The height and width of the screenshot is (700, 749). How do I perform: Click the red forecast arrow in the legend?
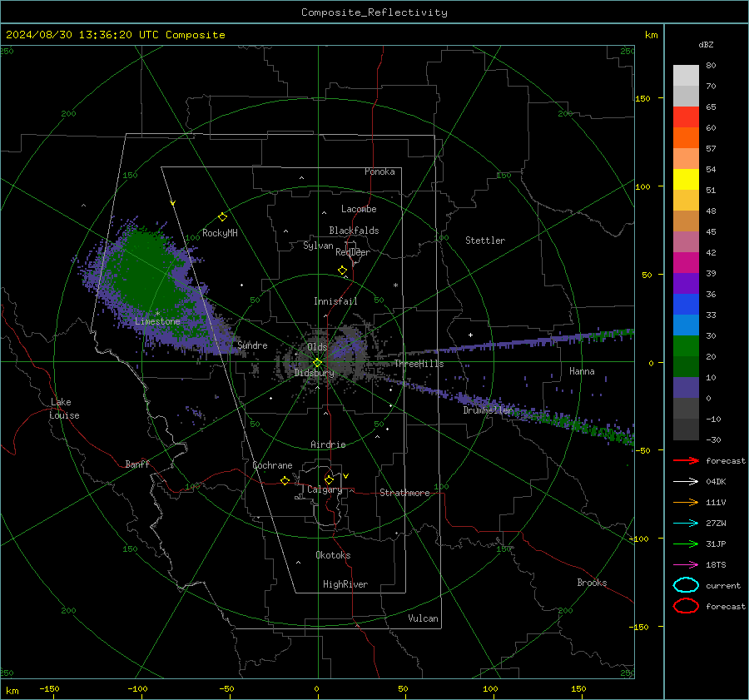(x=686, y=460)
